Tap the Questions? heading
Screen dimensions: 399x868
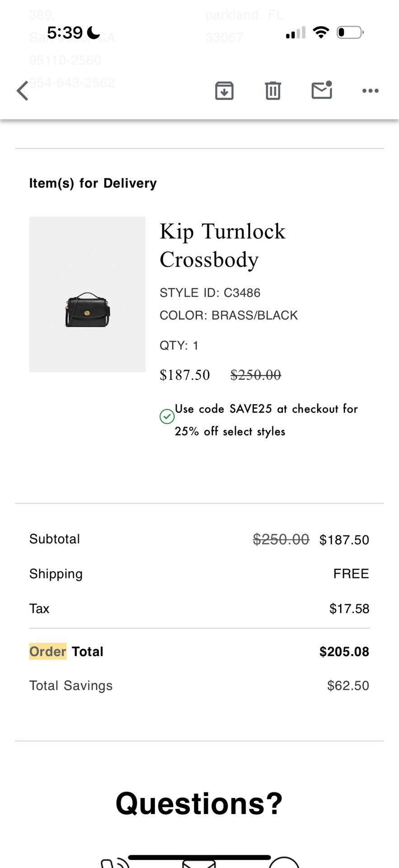pyautogui.click(x=199, y=804)
